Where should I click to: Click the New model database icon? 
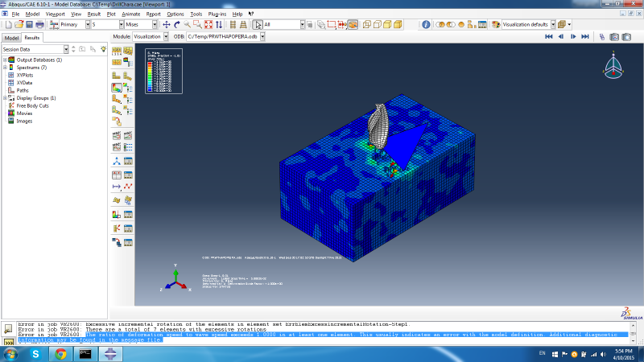pos(9,25)
